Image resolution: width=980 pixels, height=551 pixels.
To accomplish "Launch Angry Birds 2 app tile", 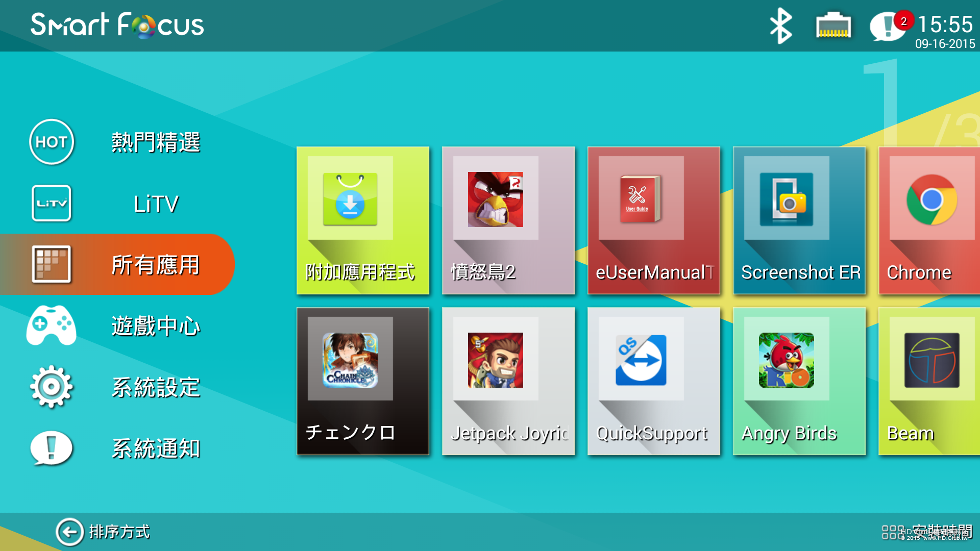I will pos(508,220).
